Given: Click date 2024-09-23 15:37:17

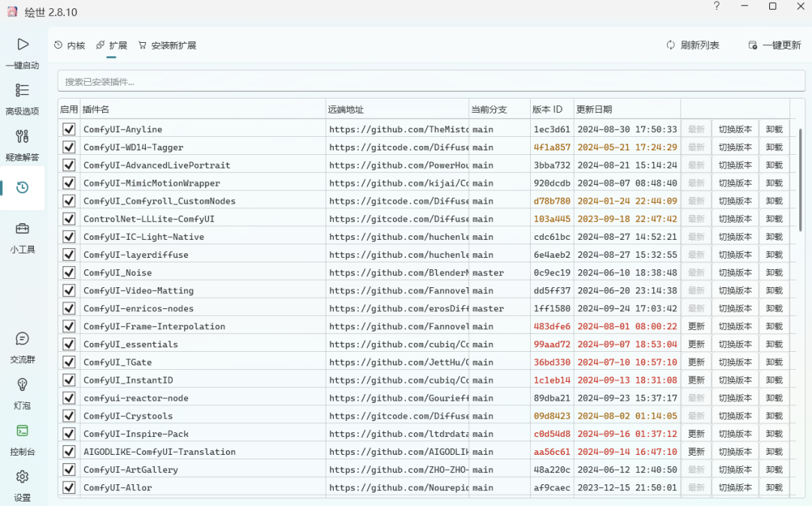Looking at the screenshot, I should [627, 398].
